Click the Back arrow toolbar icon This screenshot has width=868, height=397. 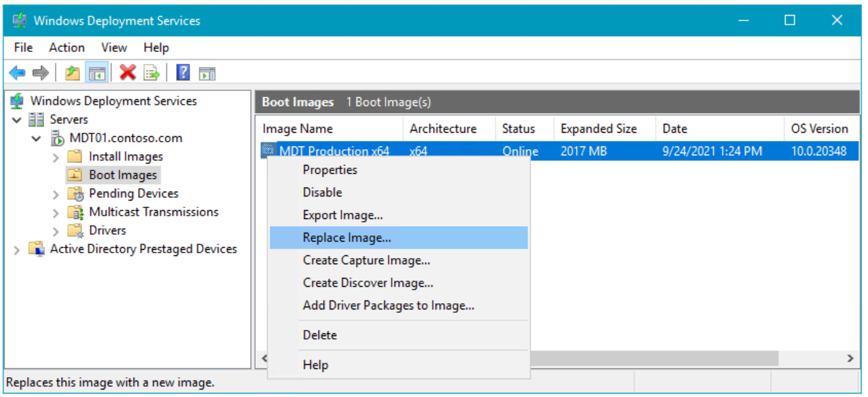17,73
